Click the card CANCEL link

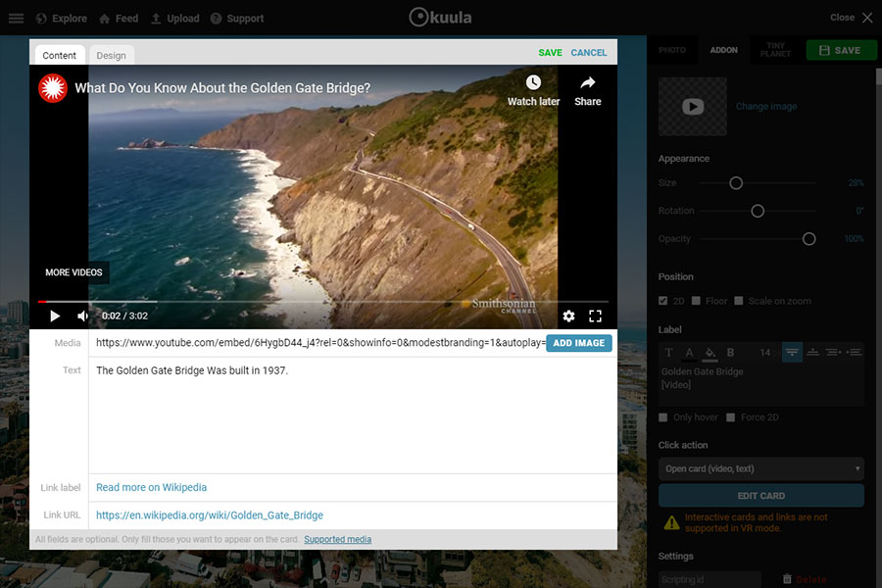(588, 52)
